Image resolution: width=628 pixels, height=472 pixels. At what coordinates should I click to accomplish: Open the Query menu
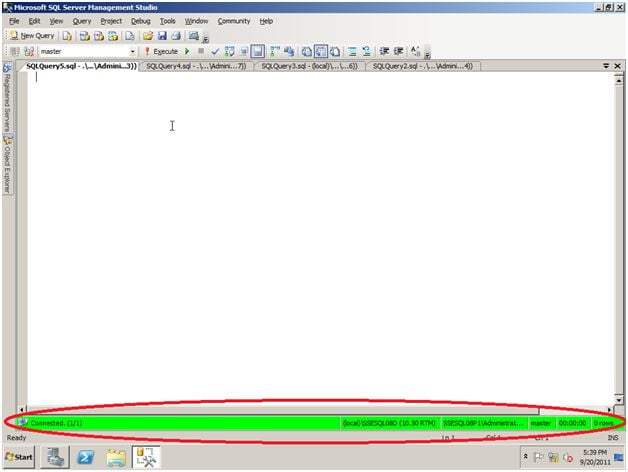pos(82,21)
